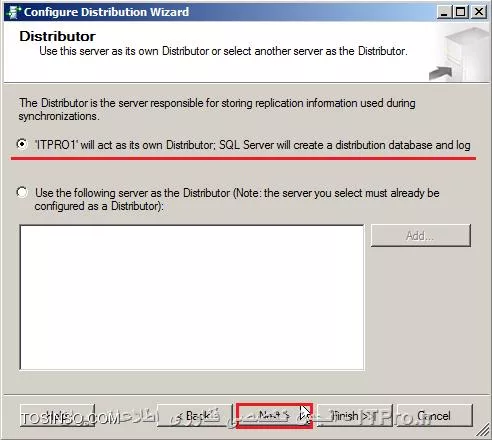Viewport: 492px width, 440px height.
Task: Maximize the Configure Distribution Wizard window
Action: [461, 12]
